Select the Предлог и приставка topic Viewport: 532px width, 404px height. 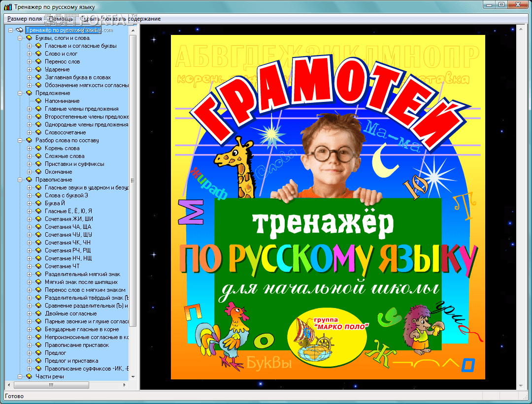click(71, 361)
